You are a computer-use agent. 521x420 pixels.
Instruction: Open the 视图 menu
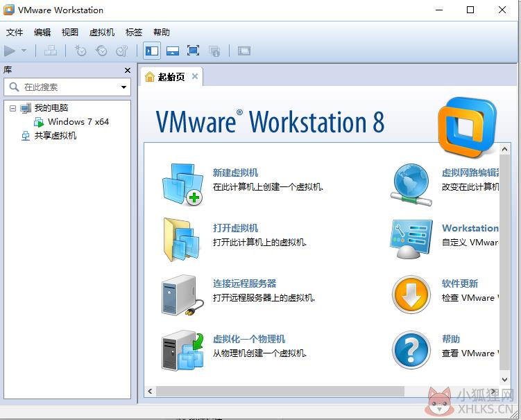(x=70, y=32)
